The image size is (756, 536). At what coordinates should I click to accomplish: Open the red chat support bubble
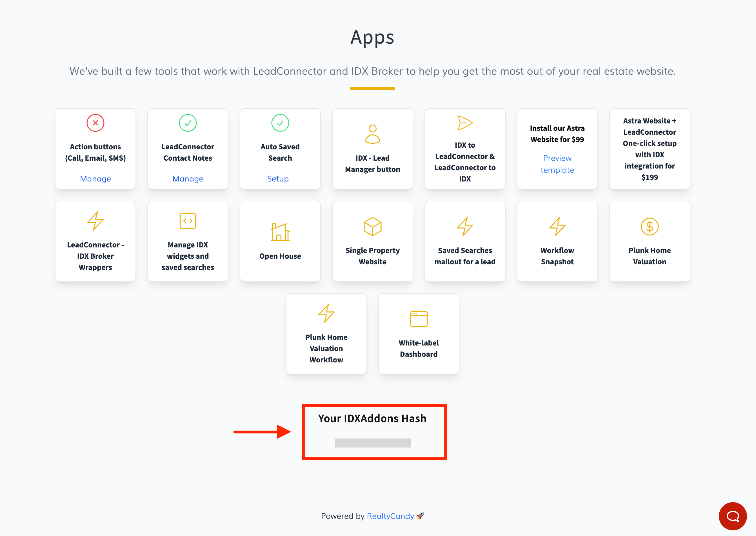coord(733,516)
